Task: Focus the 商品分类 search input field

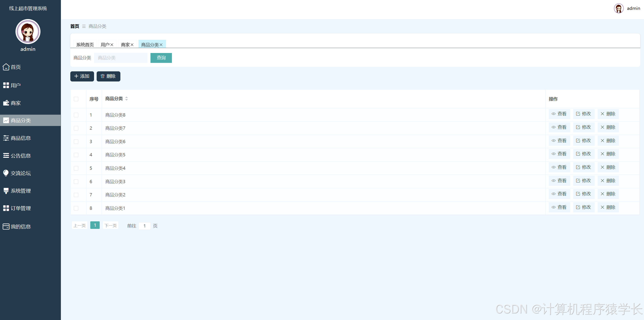Action: [121, 58]
